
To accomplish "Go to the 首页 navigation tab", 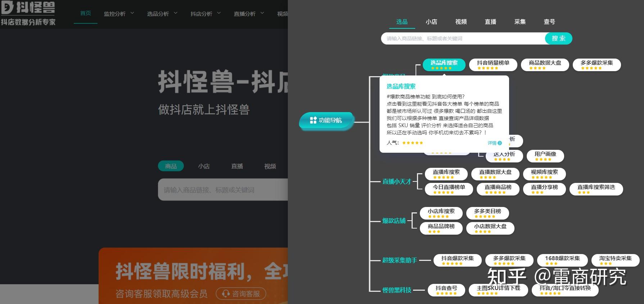I will (x=86, y=13).
